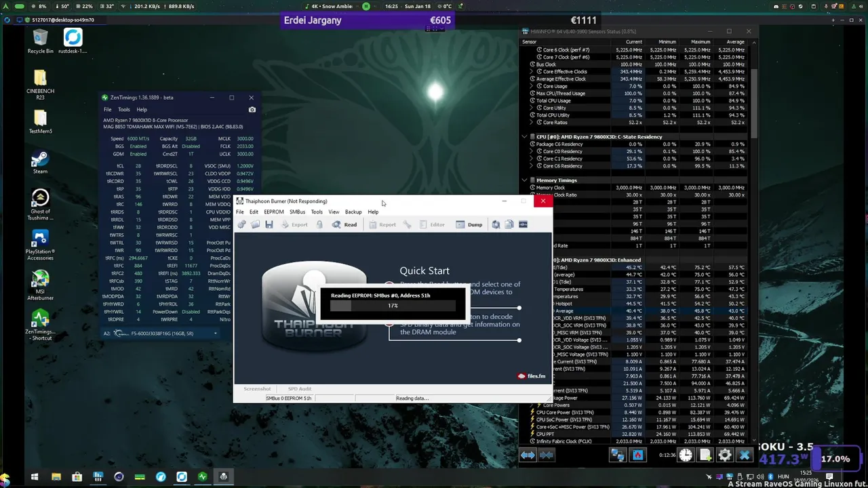Open File Explorer from the taskbar
This screenshot has height=488, width=868.
(x=56, y=477)
